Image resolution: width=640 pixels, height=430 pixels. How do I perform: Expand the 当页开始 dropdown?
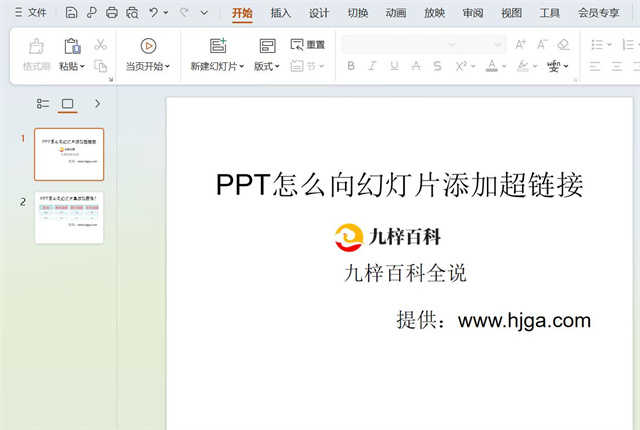pyautogui.click(x=167, y=66)
